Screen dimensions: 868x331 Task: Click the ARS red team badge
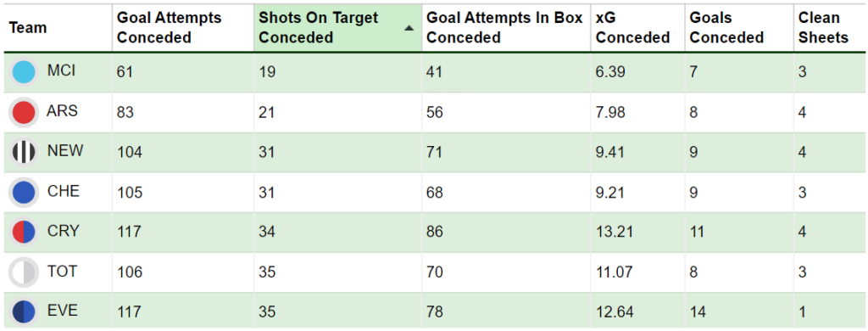[24, 113]
